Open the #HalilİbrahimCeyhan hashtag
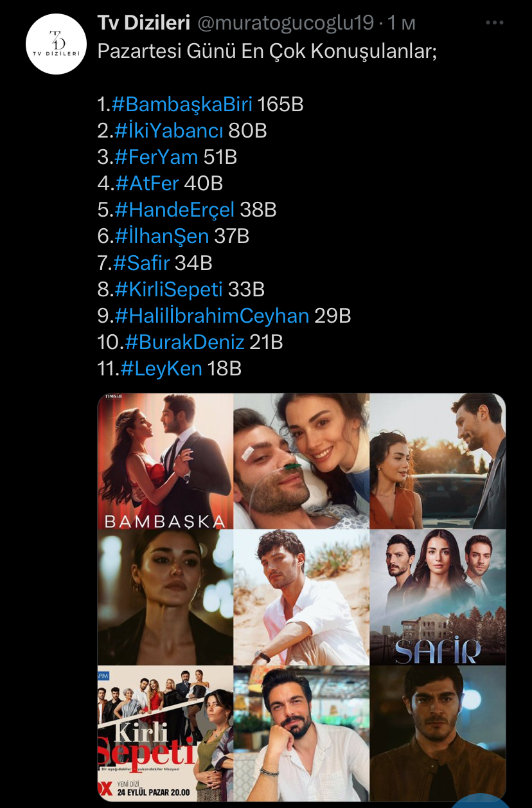532x808 pixels. (x=212, y=315)
